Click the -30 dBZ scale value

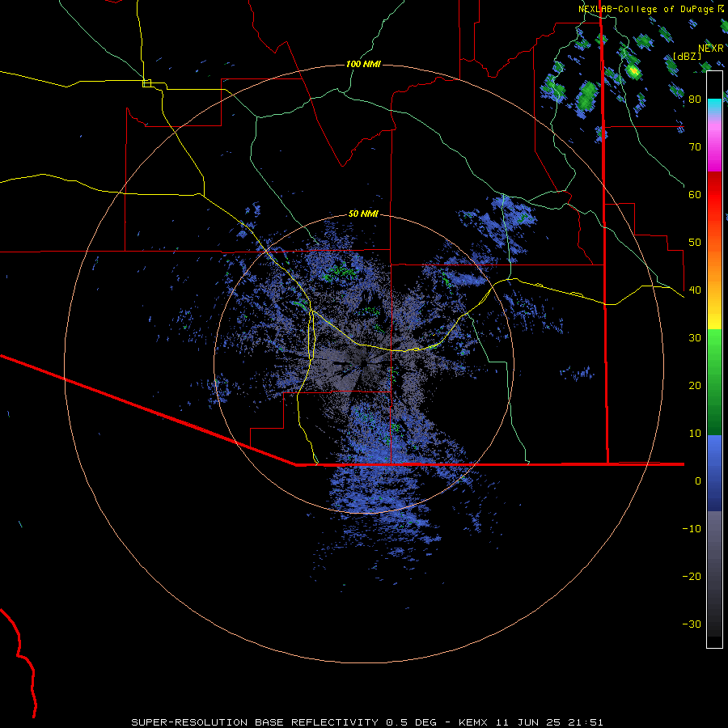[x=692, y=624]
